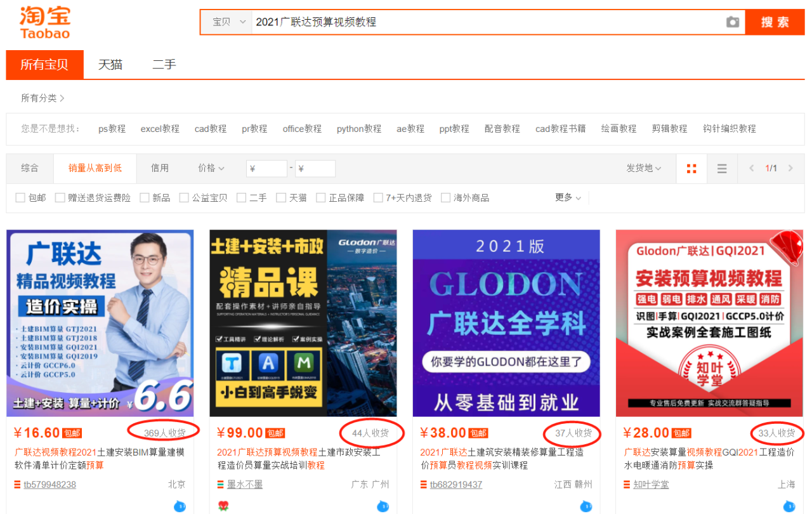Click the Taobao logo
This screenshot has width=812, height=514.
pyautogui.click(x=45, y=22)
